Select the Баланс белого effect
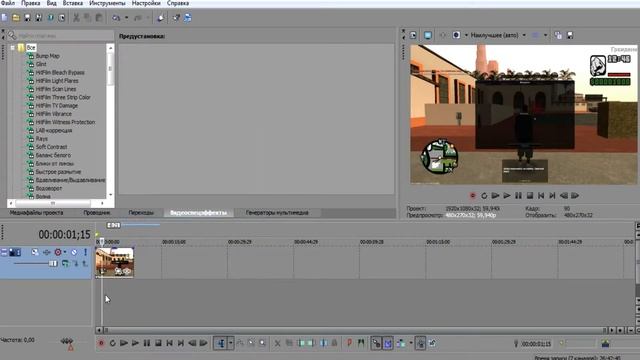This screenshot has width=640, height=360. click(53, 156)
